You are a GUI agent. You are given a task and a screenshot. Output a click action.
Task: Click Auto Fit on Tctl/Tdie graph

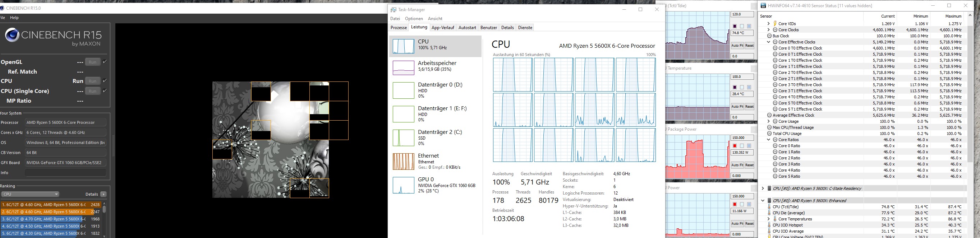(737, 46)
